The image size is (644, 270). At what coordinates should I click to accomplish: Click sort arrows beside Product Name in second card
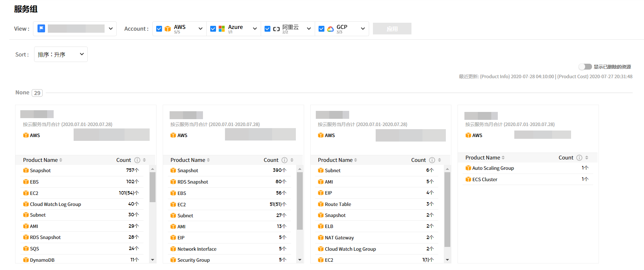(208, 160)
